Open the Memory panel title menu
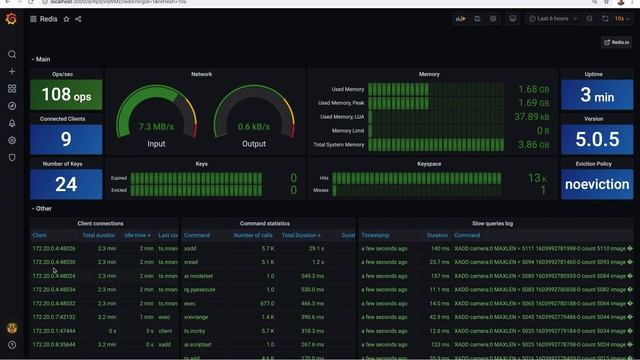The width and height of the screenshot is (640, 360). (429, 74)
